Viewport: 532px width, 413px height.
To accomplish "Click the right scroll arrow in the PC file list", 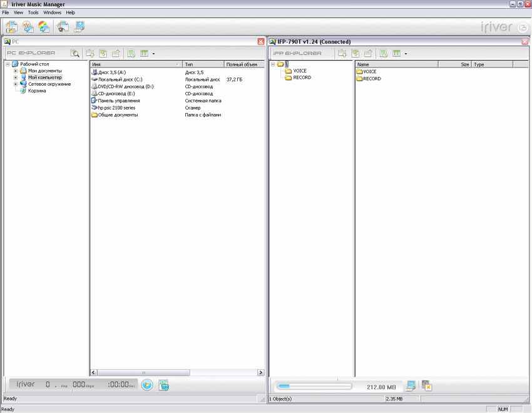I will (260, 372).
